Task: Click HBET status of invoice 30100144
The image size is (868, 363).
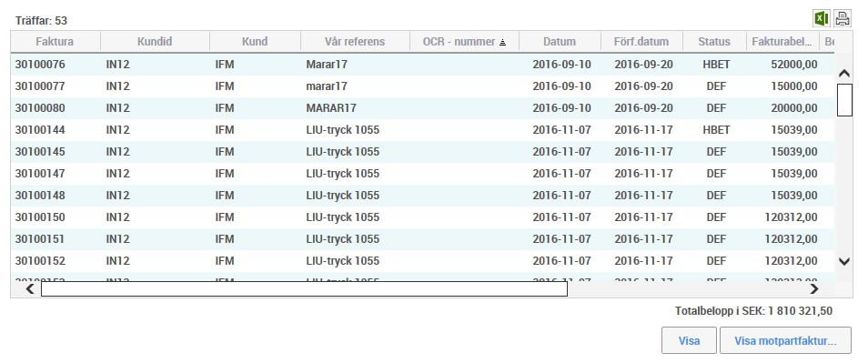Action: click(x=716, y=130)
